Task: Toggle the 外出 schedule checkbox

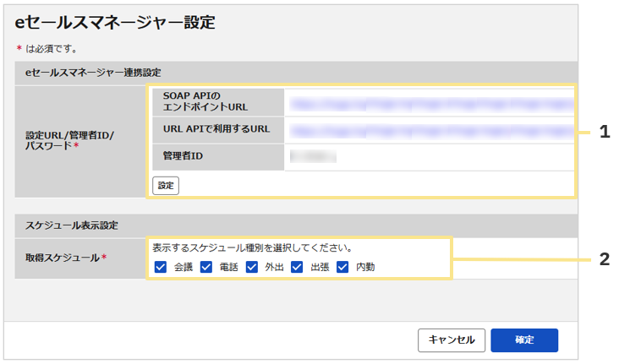Action: coord(252,267)
